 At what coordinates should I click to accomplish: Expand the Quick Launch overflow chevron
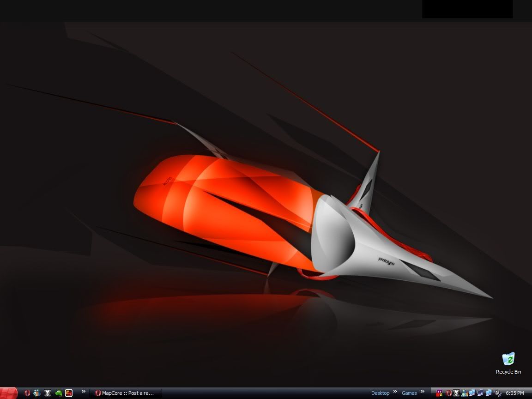84,393
